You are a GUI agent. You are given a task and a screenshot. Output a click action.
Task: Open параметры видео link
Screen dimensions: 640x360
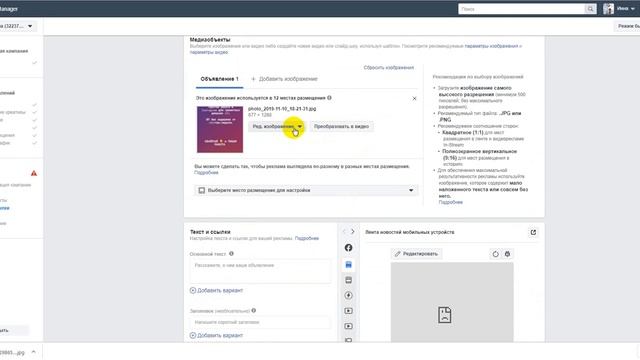pos(209,52)
